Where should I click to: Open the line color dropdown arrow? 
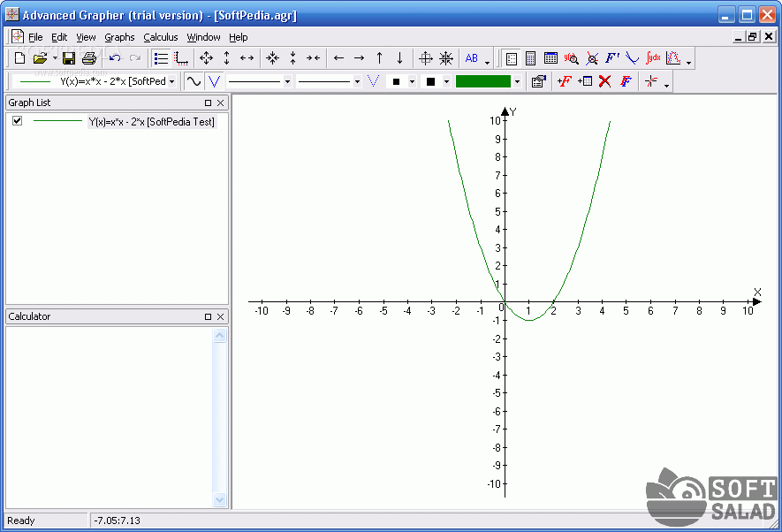[x=517, y=81]
